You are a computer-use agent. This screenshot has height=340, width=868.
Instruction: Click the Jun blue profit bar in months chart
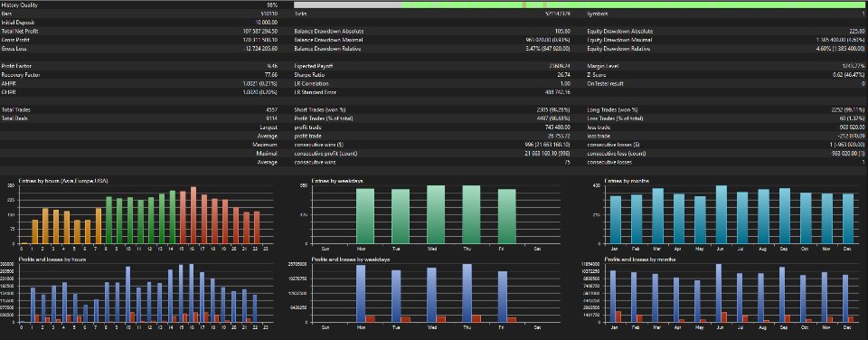pos(719,293)
